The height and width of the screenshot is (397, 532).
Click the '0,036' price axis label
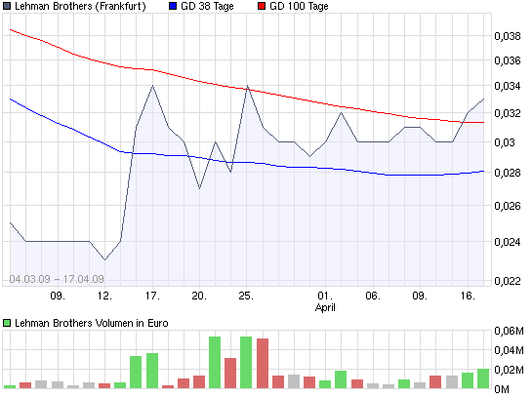click(x=508, y=60)
